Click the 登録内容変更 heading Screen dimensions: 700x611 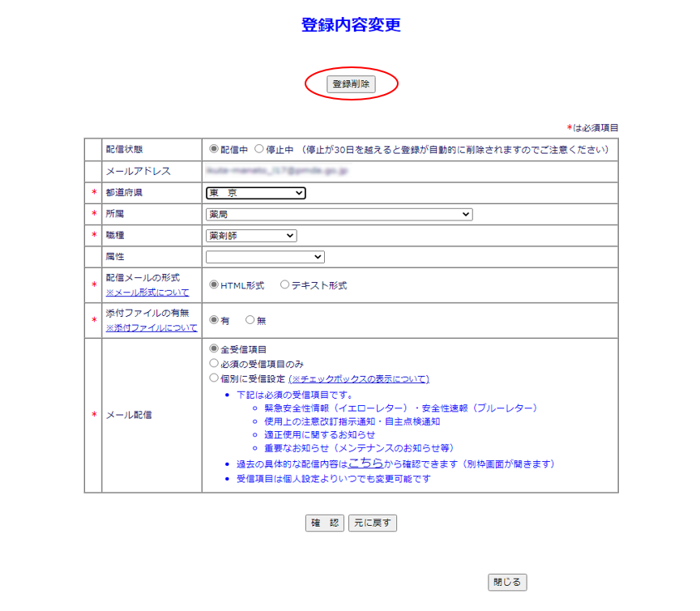tap(351, 25)
